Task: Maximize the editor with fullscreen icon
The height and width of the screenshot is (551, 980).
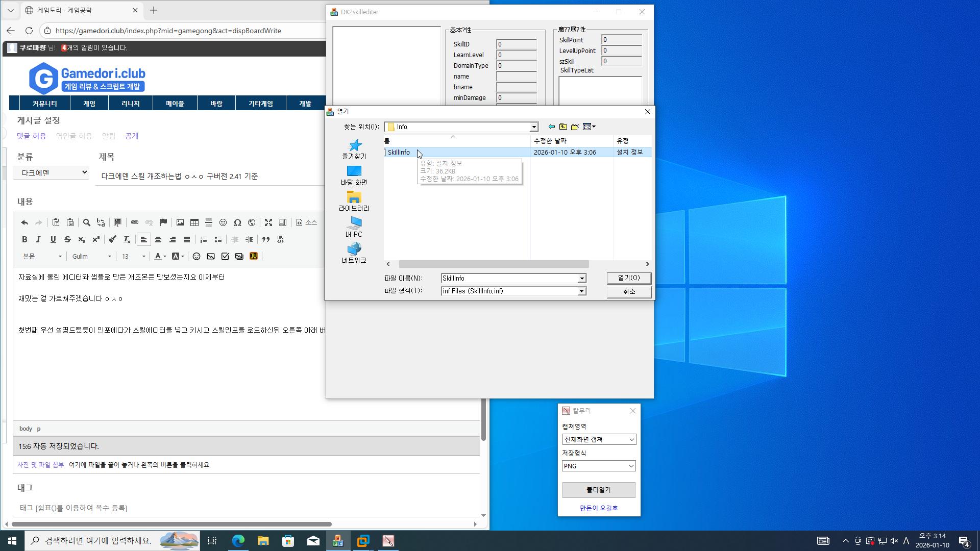Action: (268, 222)
